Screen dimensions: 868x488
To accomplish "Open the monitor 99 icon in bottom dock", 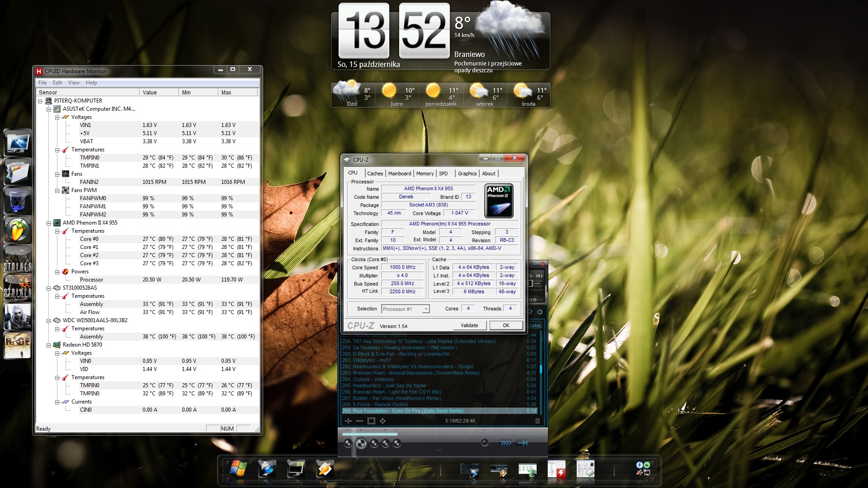I will coord(296,469).
